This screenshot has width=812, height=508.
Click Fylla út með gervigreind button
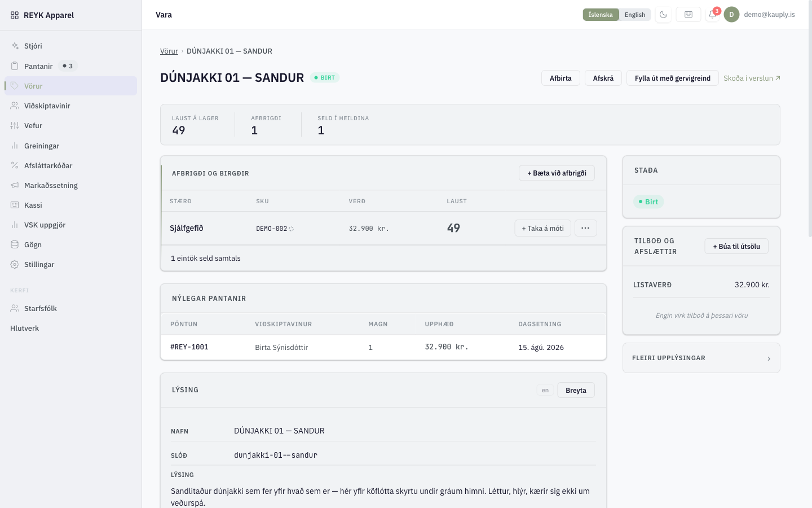coord(673,78)
